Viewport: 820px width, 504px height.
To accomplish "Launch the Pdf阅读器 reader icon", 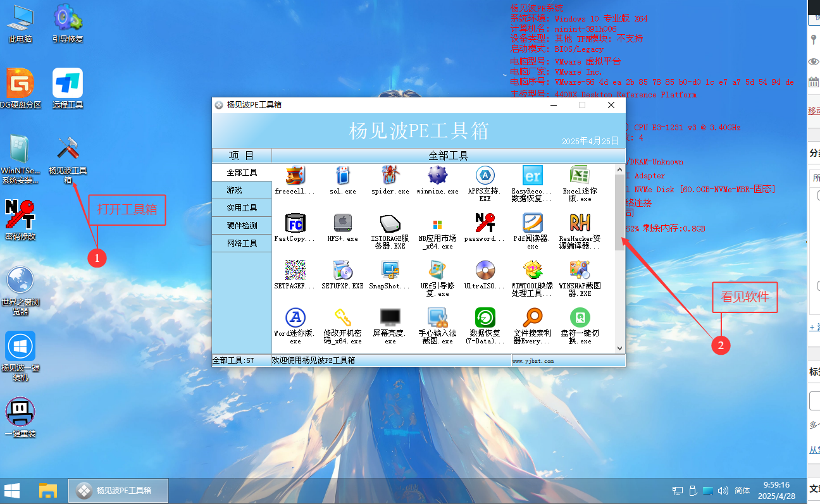I will point(532,224).
